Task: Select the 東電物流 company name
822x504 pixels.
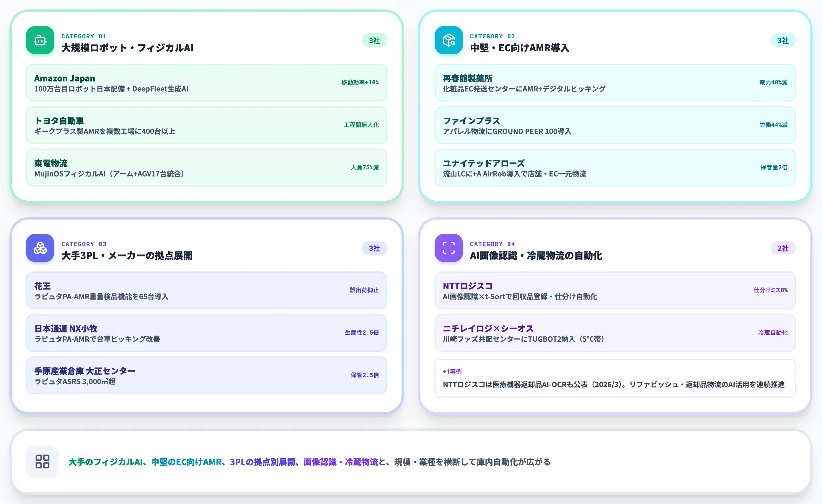Action: 51,163
